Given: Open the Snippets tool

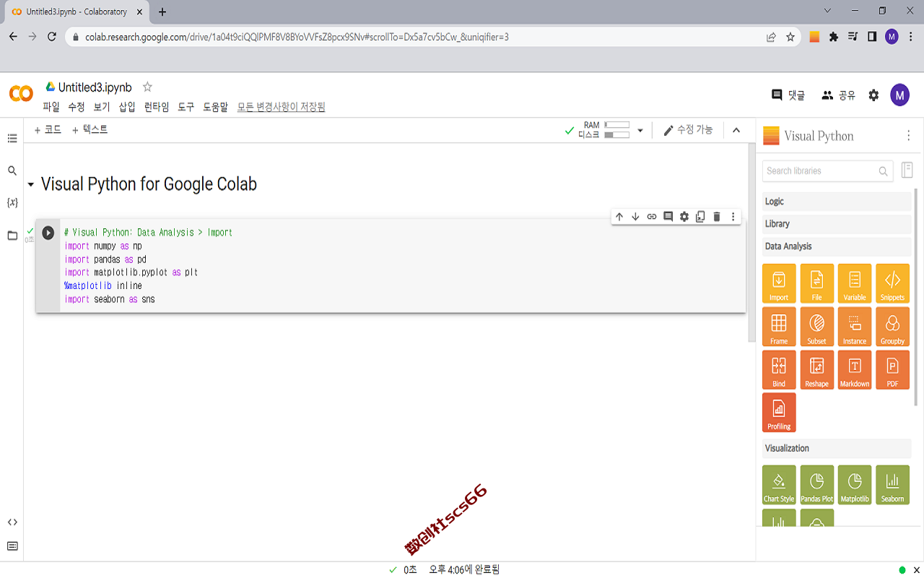Looking at the screenshot, I should coord(892,283).
